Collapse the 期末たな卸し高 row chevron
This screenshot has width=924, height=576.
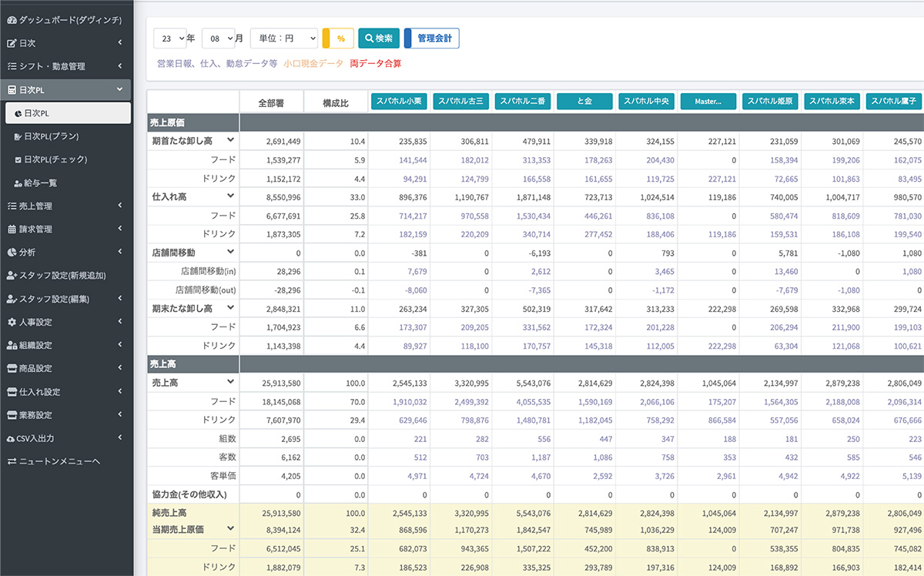click(229, 308)
